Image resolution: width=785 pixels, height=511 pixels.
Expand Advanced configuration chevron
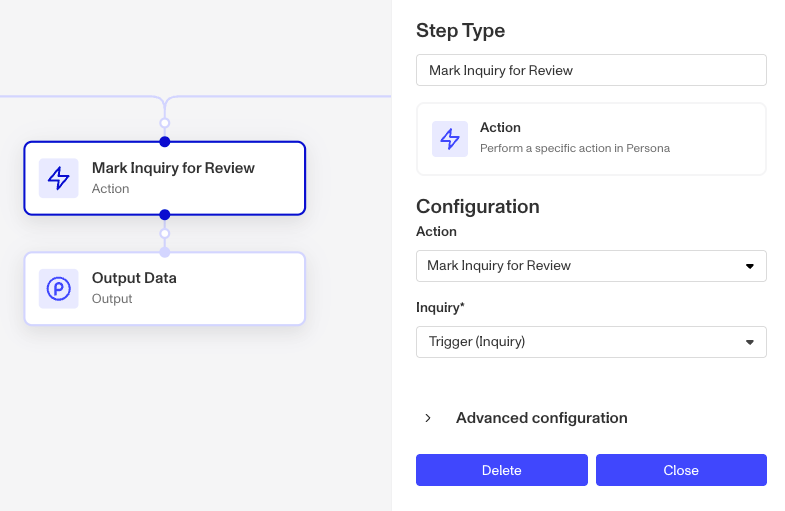tap(428, 418)
